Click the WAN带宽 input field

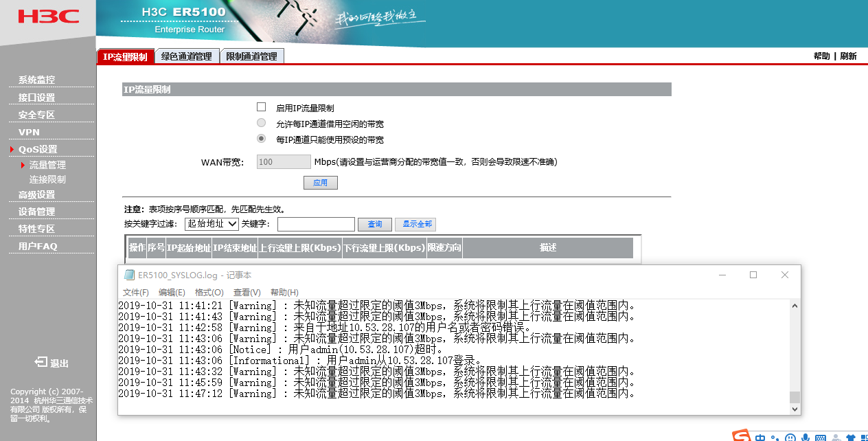coord(284,162)
